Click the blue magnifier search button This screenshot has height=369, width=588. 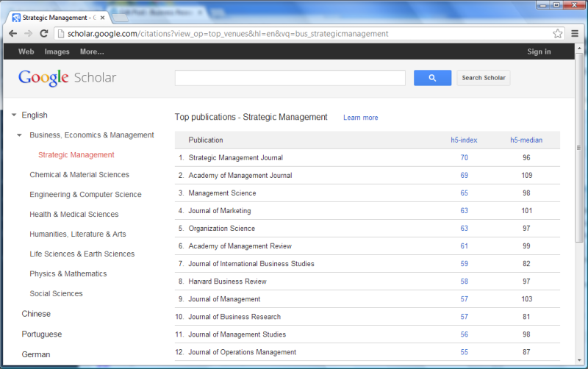[x=432, y=78]
